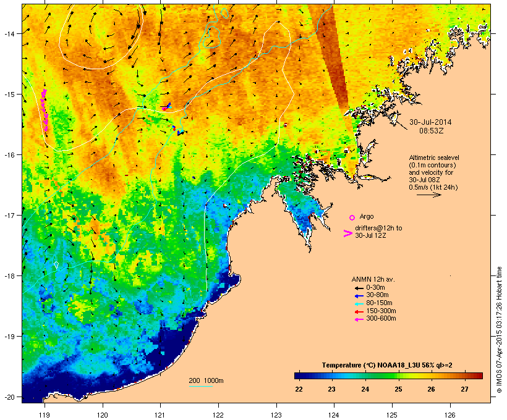Click the cyan 200 1000m isobath legend line
This screenshot has width=507, height=420.
(x=200, y=386)
